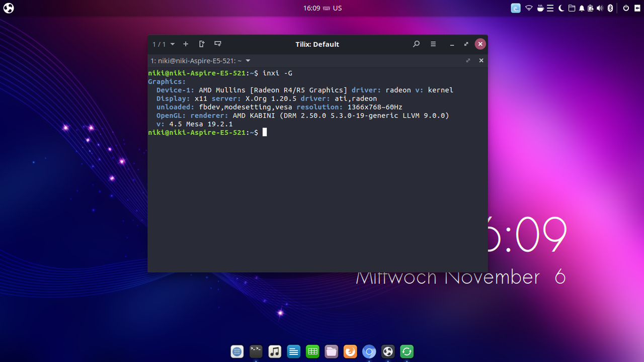644x362 pixels.
Task: Launch the document writer from dock
Action: (294, 351)
